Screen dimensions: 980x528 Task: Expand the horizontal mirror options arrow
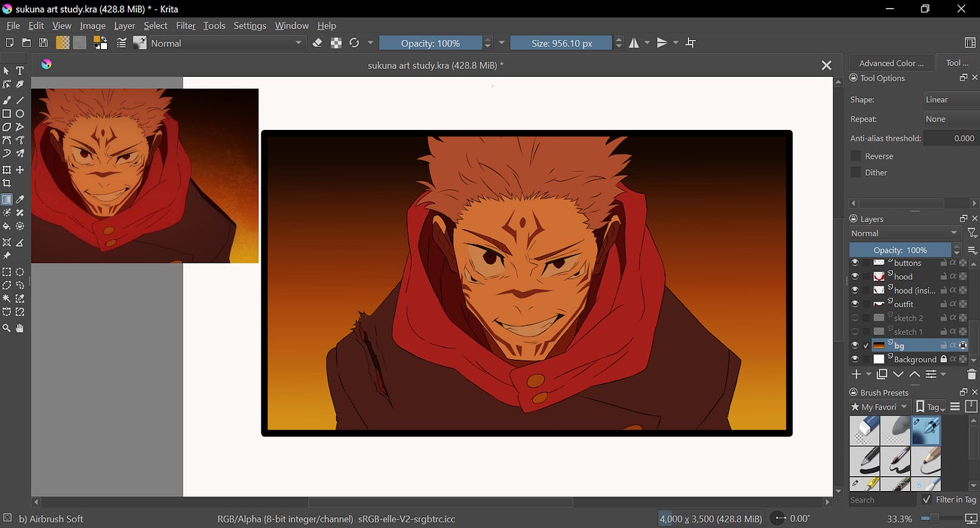coord(647,43)
